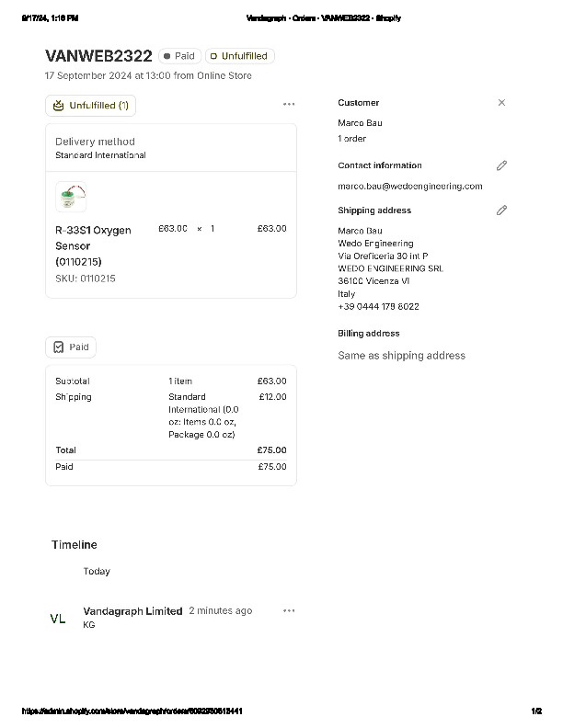Click the Paid status badge beside the order number
563x728 pixels.
pos(179,56)
